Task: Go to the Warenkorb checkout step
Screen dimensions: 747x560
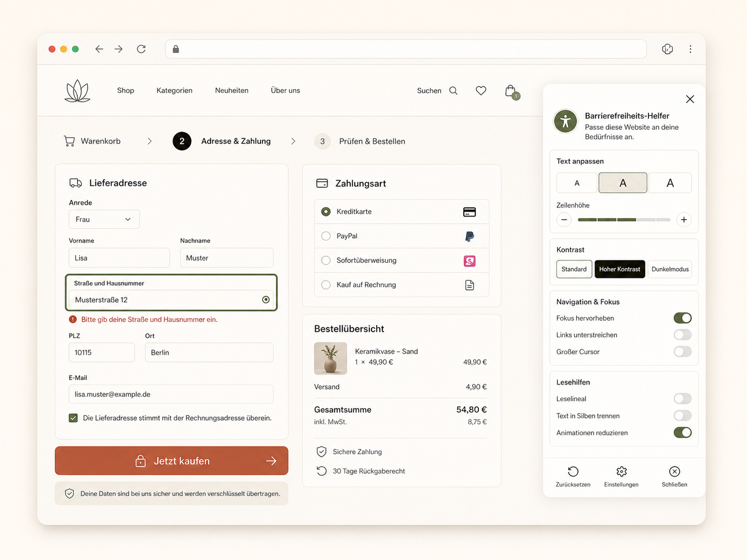Action: click(x=92, y=141)
